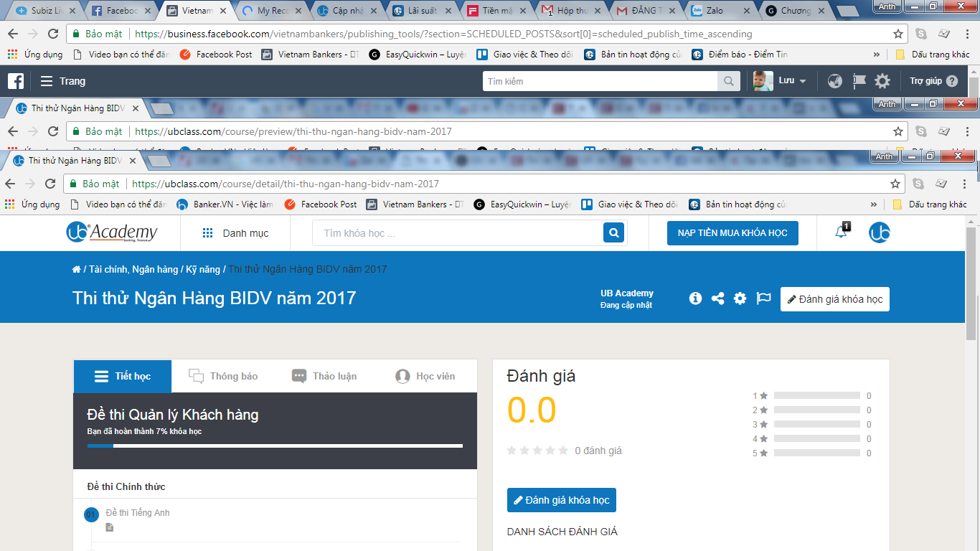Click the UB Academy logo

[x=112, y=232]
